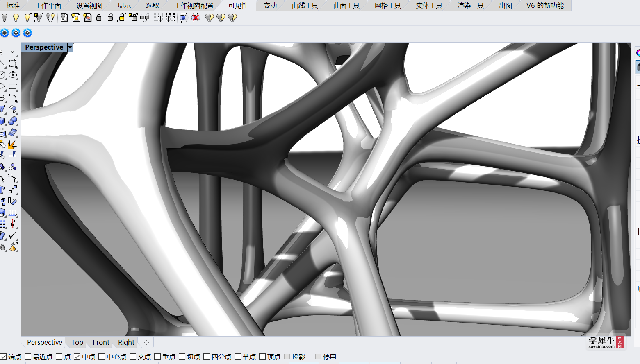The image size is (640, 364).
Task: Click the Show selected objects bulb icon
Action: click(27, 18)
